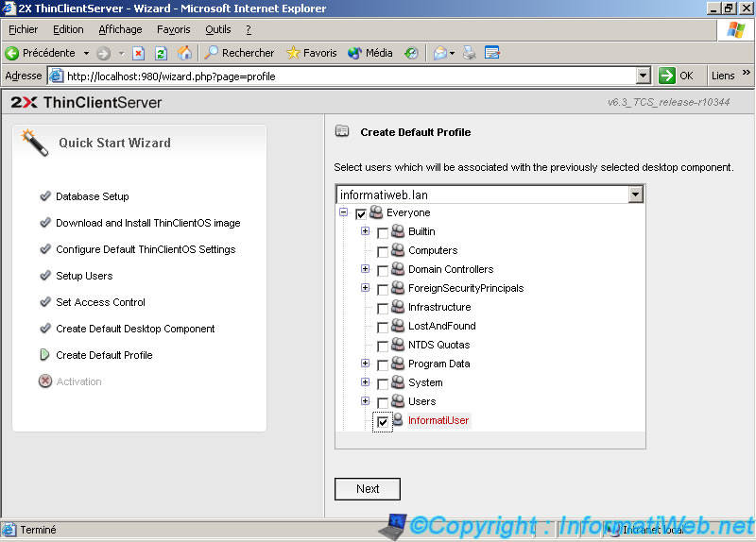Uncheck the Everyone checkbox

point(361,214)
